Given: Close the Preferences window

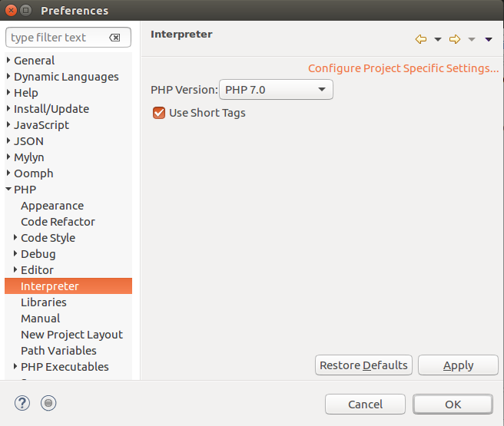Looking at the screenshot, I should pos(11,10).
